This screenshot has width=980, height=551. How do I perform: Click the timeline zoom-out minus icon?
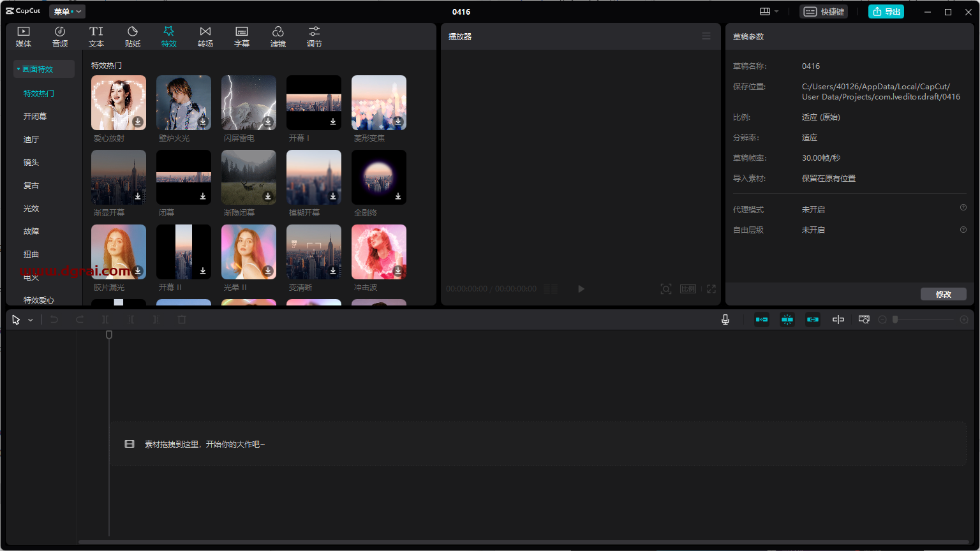(x=882, y=320)
